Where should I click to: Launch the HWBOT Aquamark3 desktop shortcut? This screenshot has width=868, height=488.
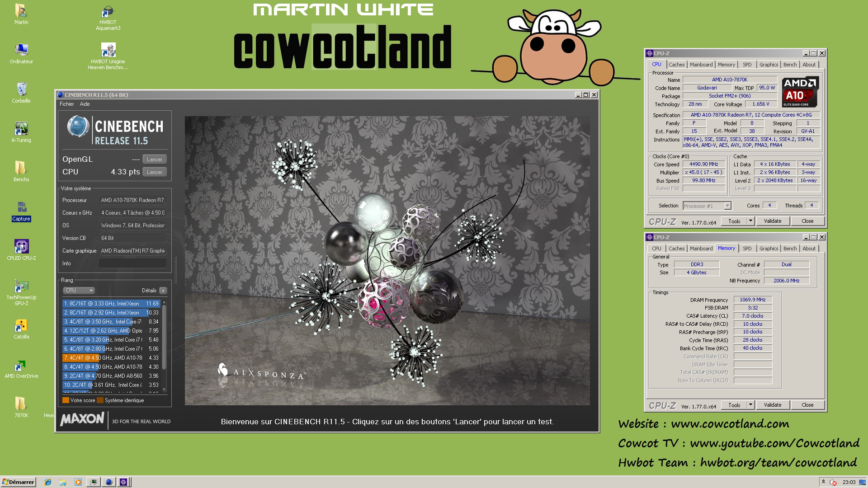point(108,18)
